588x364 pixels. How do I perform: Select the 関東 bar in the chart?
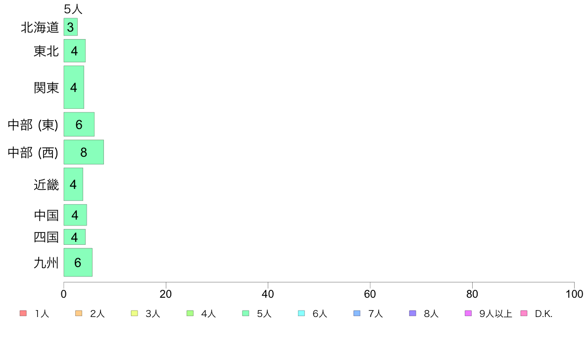pyautogui.click(x=74, y=88)
